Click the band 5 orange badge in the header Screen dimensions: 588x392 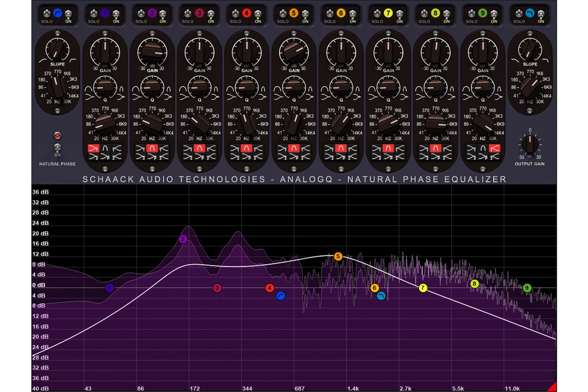pyautogui.click(x=294, y=13)
